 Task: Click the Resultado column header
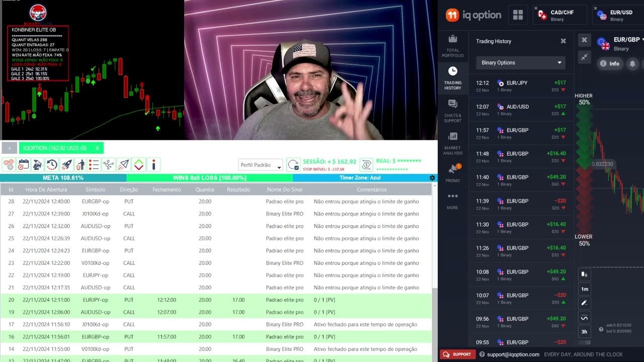[238, 190]
